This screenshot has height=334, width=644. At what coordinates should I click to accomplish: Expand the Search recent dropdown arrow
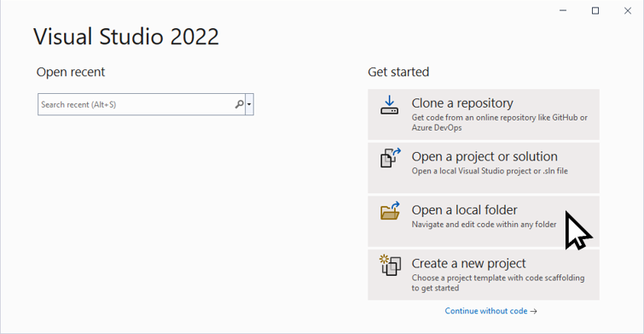(x=249, y=104)
